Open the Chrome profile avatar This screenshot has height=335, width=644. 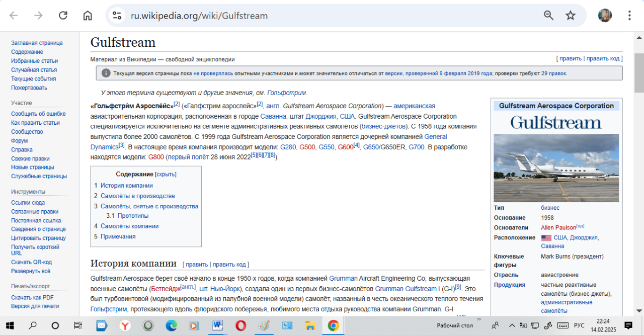[605, 16]
